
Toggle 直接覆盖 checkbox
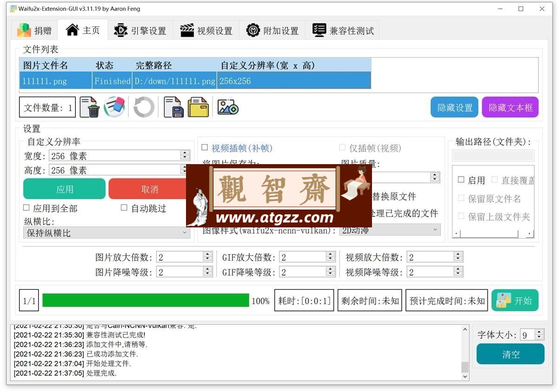tap(494, 179)
